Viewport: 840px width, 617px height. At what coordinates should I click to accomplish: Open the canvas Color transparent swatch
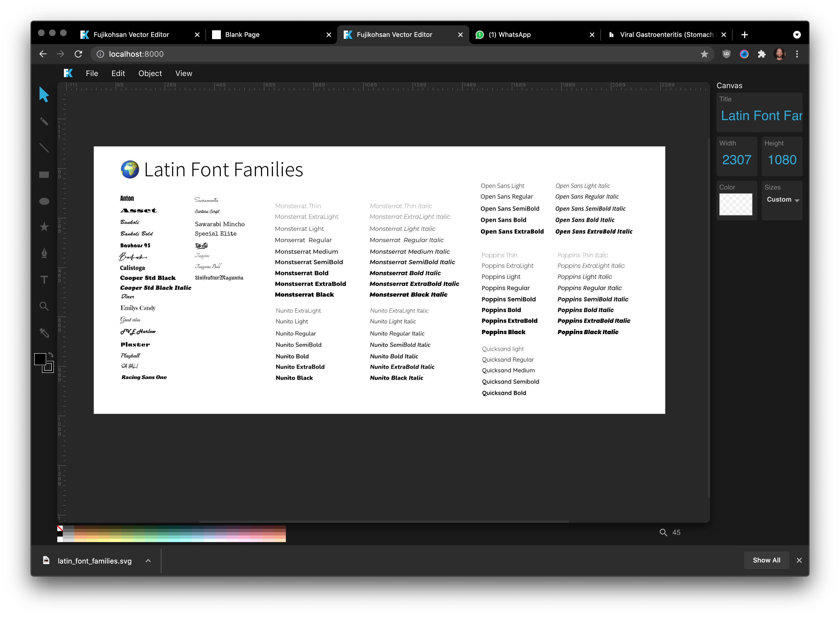pyautogui.click(x=735, y=204)
